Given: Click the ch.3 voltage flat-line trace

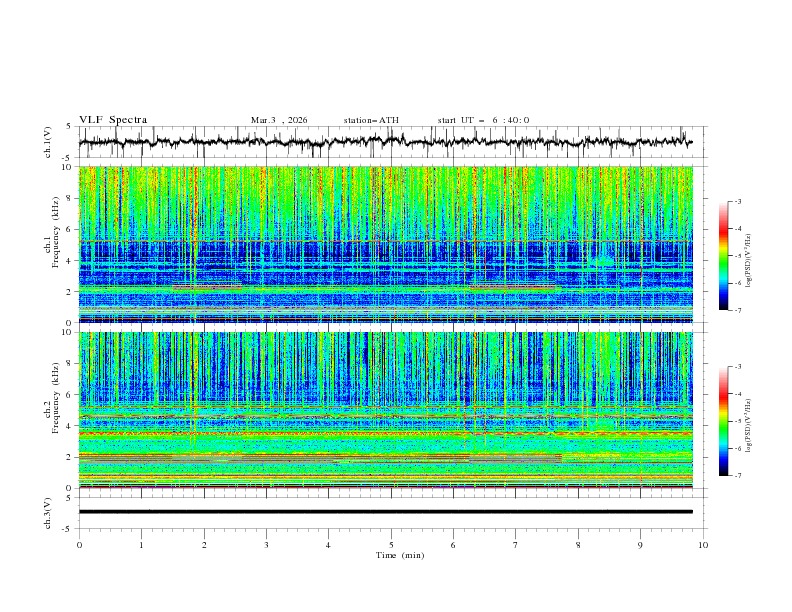Looking at the screenshot, I should [x=390, y=511].
